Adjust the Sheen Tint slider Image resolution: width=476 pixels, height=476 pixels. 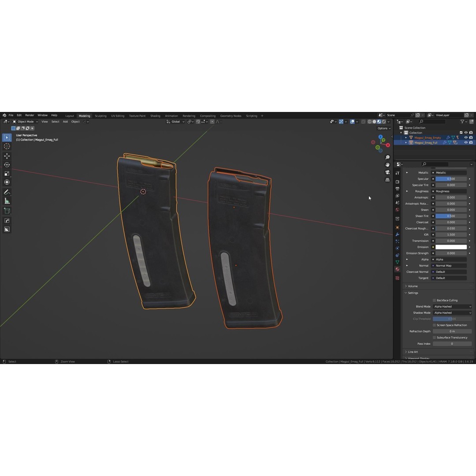pos(451,216)
